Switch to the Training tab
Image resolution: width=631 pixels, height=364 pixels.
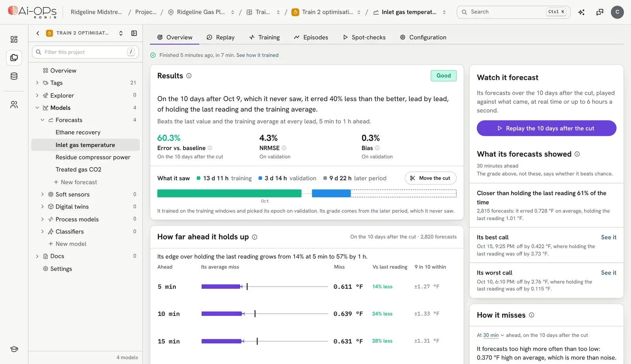[264, 37]
